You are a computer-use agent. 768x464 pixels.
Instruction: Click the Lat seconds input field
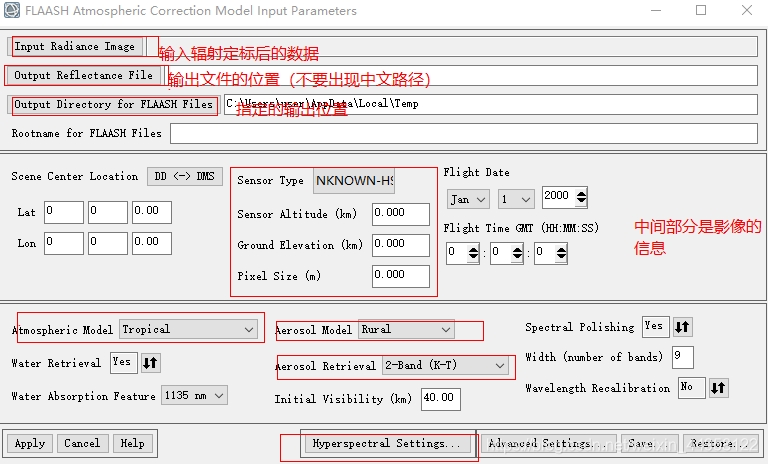(x=152, y=212)
